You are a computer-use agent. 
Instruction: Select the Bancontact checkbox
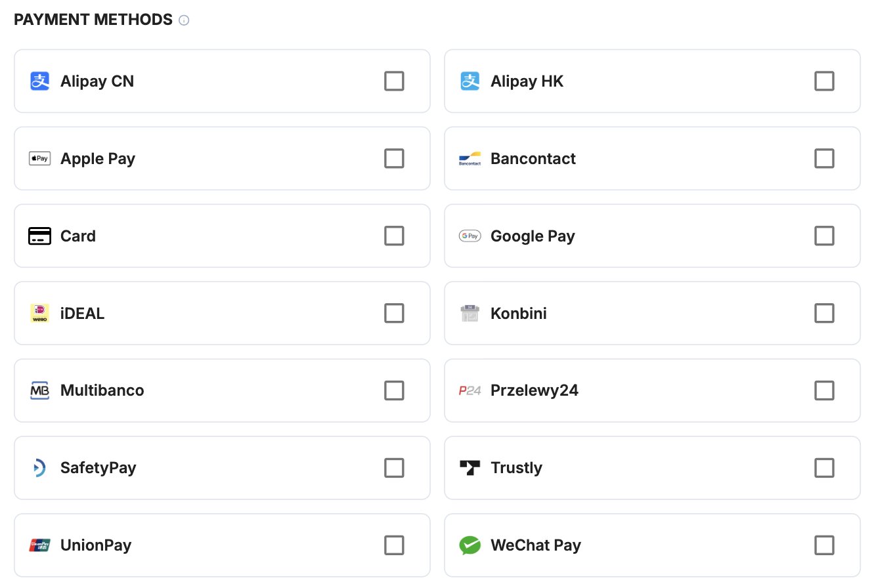(x=824, y=159)
